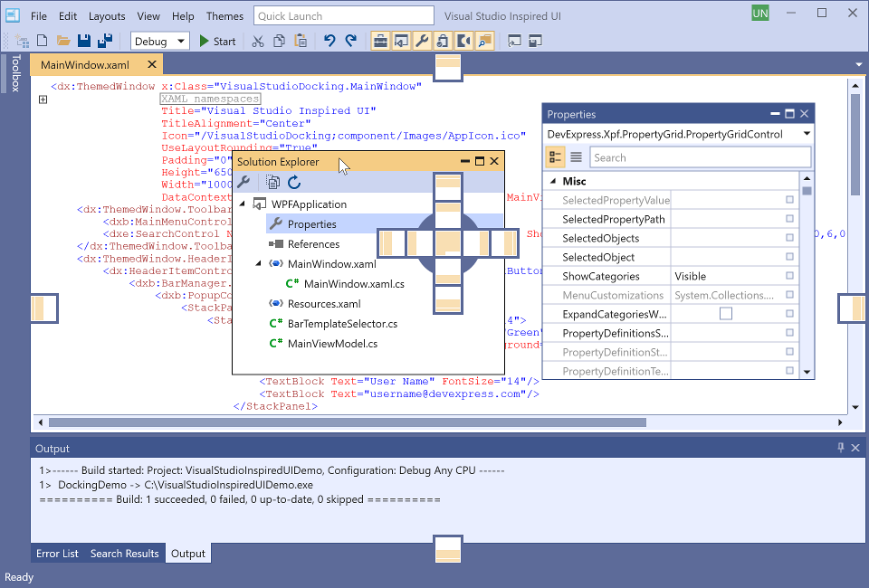869x588 pixels.
Task: Click the Cut scissors icon
Action: tap(258, 41)
